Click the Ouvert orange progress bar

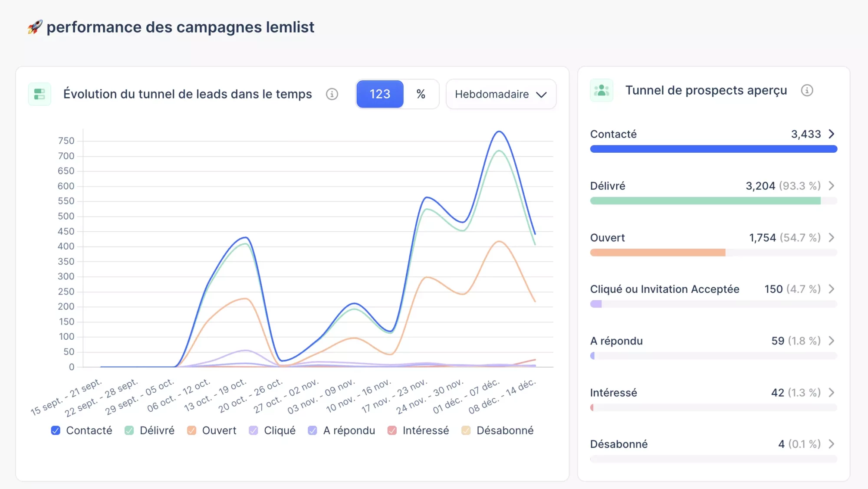pos(713,253)
